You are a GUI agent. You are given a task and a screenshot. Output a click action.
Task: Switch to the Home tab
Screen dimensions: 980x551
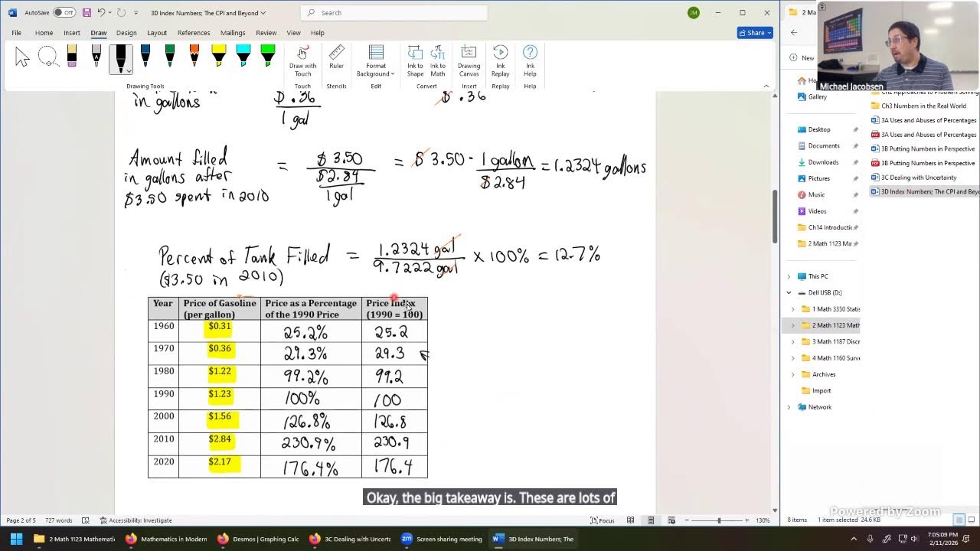pos(44,33)
